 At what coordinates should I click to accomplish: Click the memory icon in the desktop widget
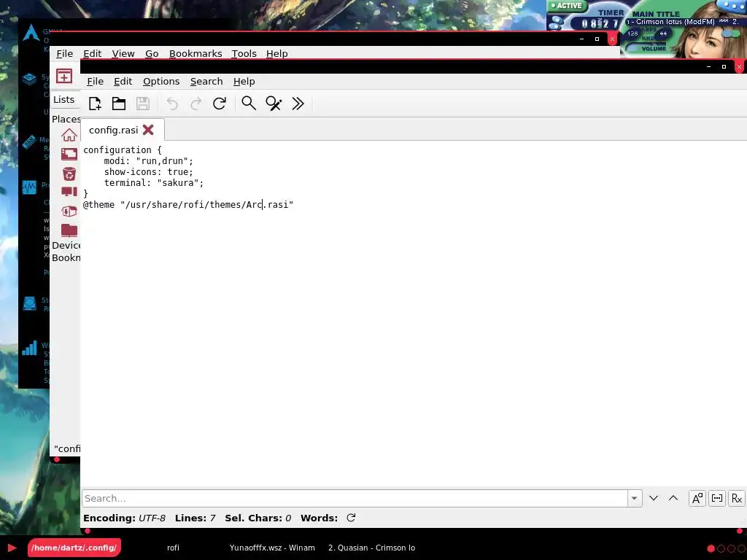(29, 141)
